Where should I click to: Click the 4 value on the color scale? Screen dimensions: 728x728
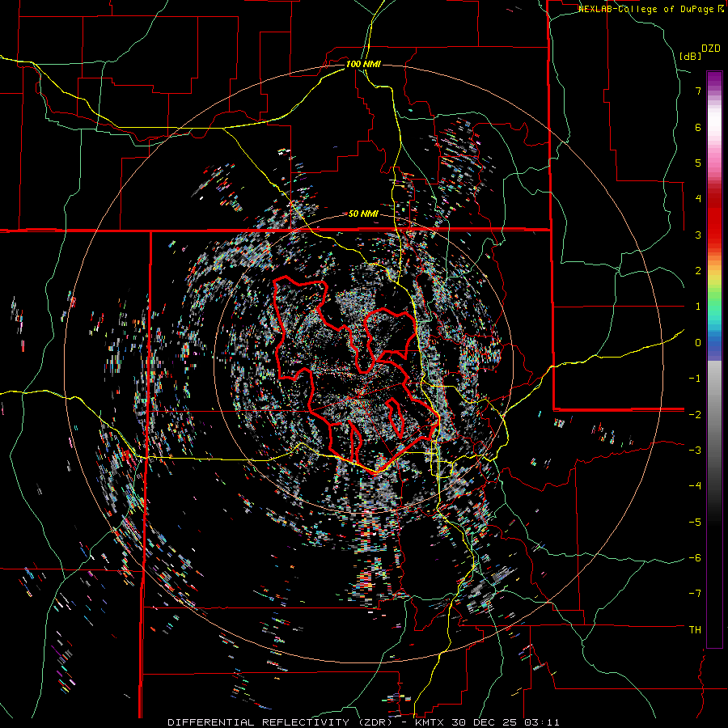[x=698, y=199]
